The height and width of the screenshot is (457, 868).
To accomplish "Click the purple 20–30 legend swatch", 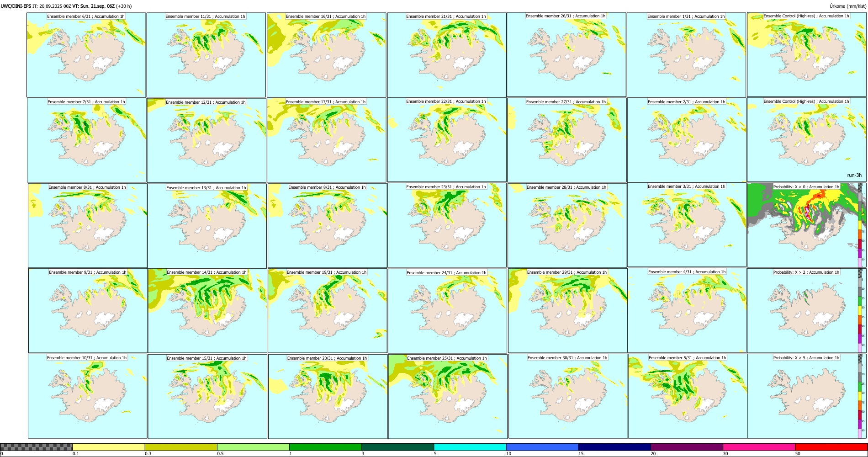I will coord(687,447).
